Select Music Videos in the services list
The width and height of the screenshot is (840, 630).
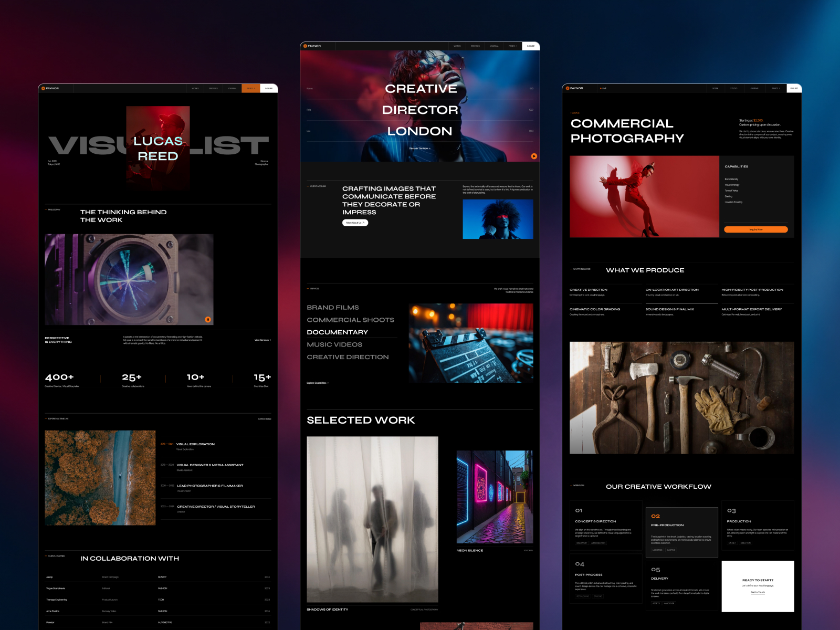[334, 344]
